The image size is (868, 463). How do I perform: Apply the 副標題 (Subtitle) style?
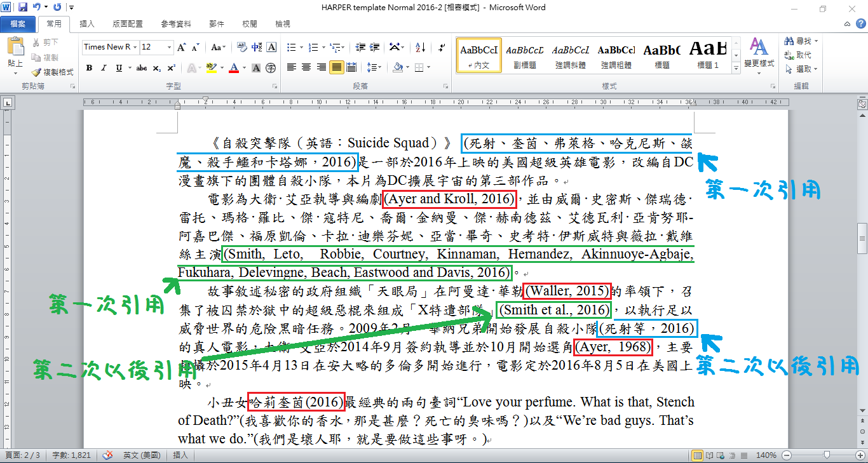[x=525, y=55]
